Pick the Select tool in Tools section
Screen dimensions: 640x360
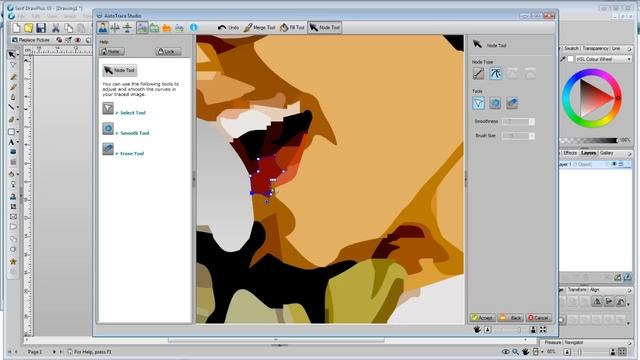point(478,103)
